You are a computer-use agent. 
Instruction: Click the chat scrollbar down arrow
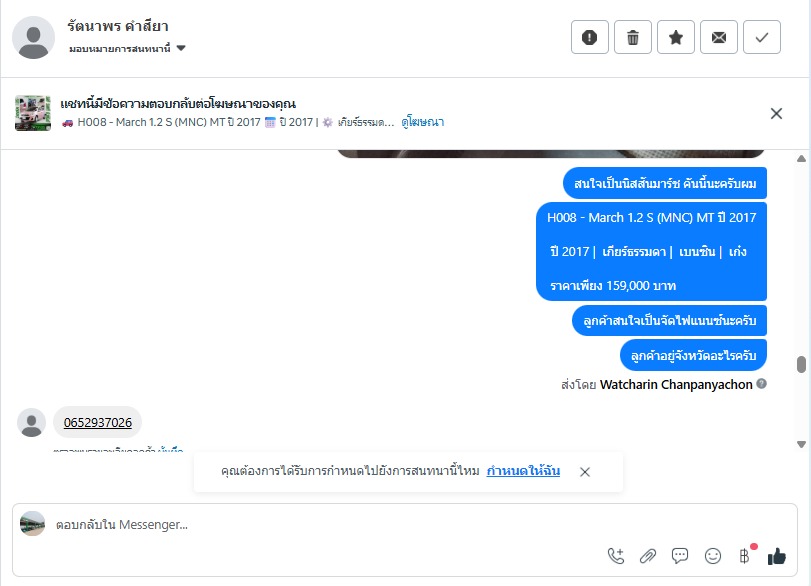[801, 444]
